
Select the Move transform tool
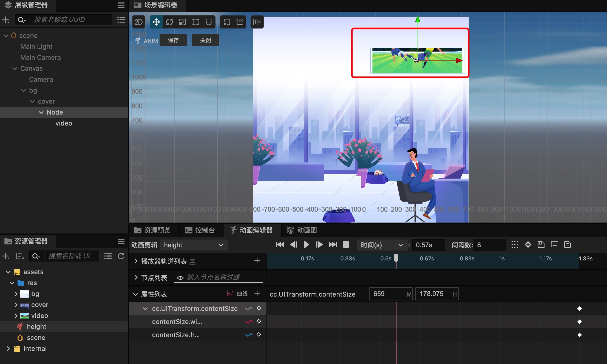click(156, 22)
